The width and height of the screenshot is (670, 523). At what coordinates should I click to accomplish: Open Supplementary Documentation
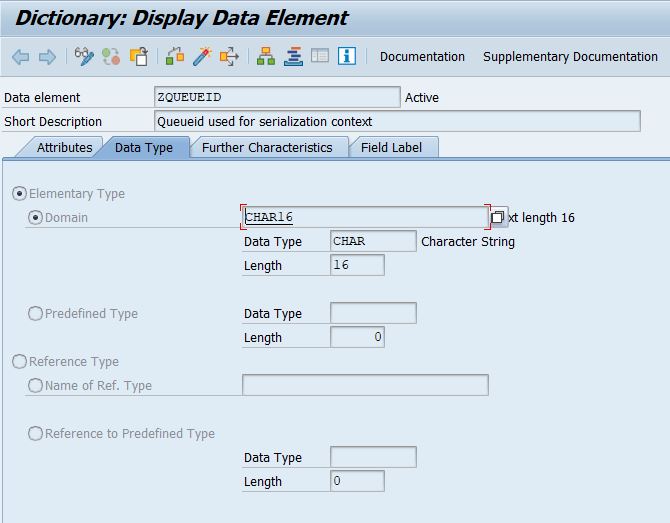coord(570,57)
